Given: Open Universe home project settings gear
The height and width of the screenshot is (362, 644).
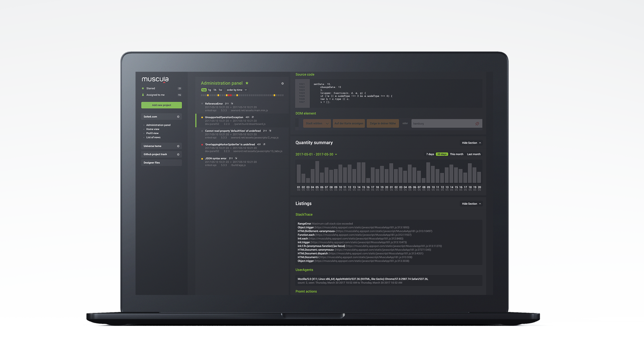Looking at the screenshot, I should click(x=178, y=146).
